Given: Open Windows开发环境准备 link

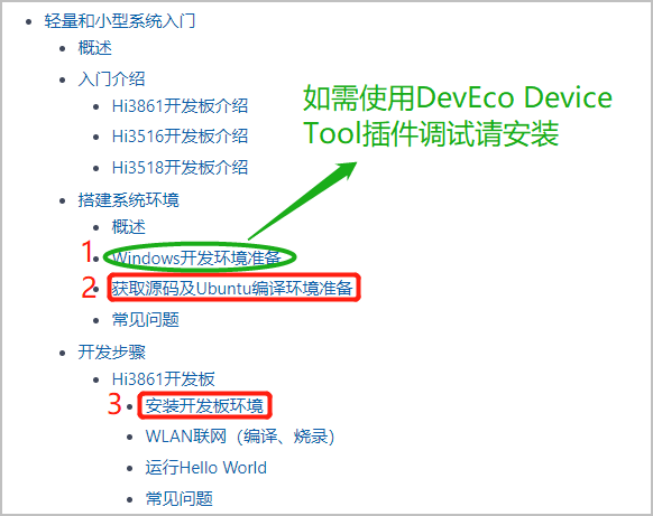Looking at the screenshot, I should tap(197, 258).
